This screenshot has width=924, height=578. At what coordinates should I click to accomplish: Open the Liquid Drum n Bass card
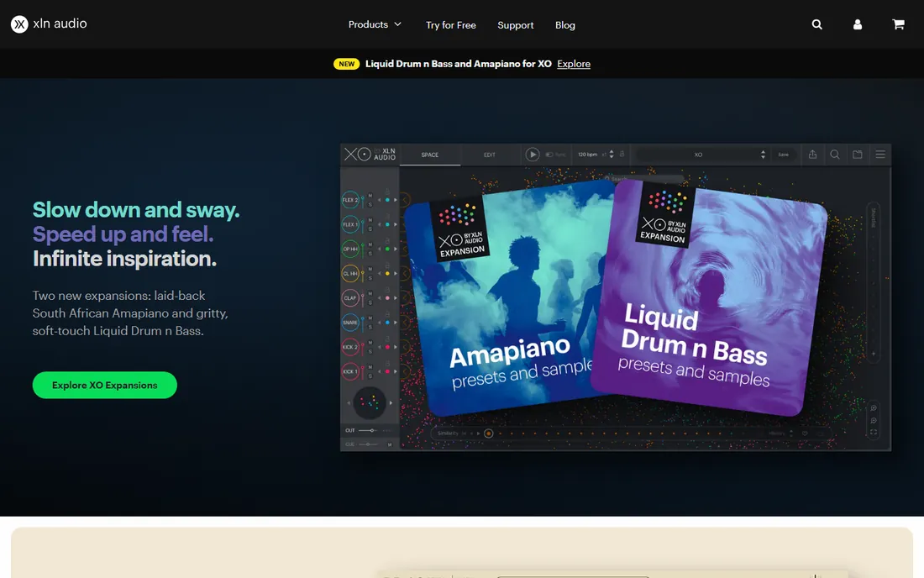pyautogui.click(x=710, y=297)
